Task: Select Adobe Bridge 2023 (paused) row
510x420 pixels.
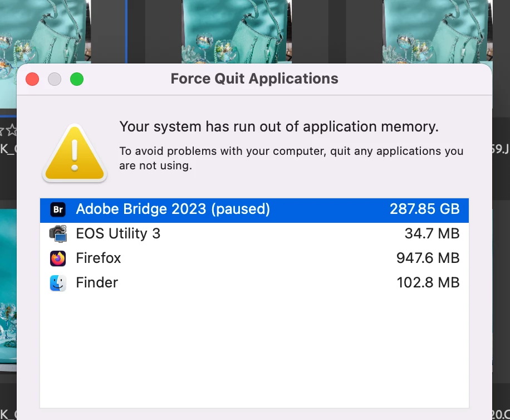Action: tap(254, 210)
